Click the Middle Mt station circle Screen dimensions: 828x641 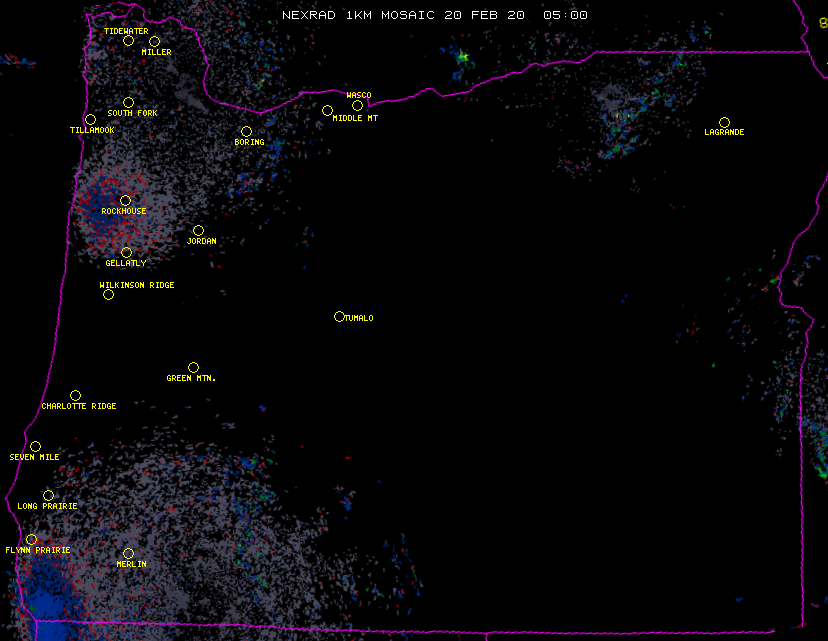pyautogui.click(x=327, y=110)
